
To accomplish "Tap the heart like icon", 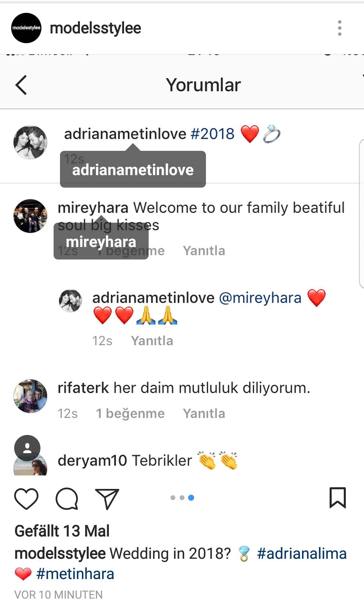I will click(26, 498).
